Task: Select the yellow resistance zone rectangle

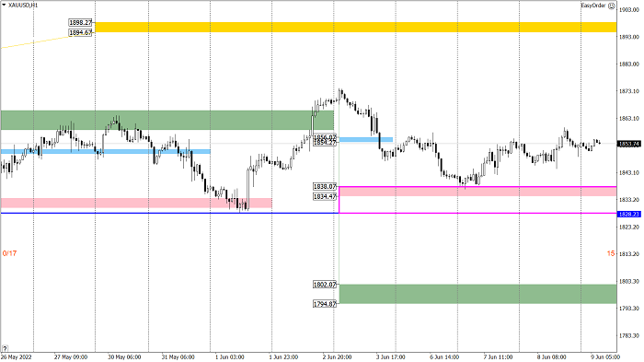Action: point(356,27)
